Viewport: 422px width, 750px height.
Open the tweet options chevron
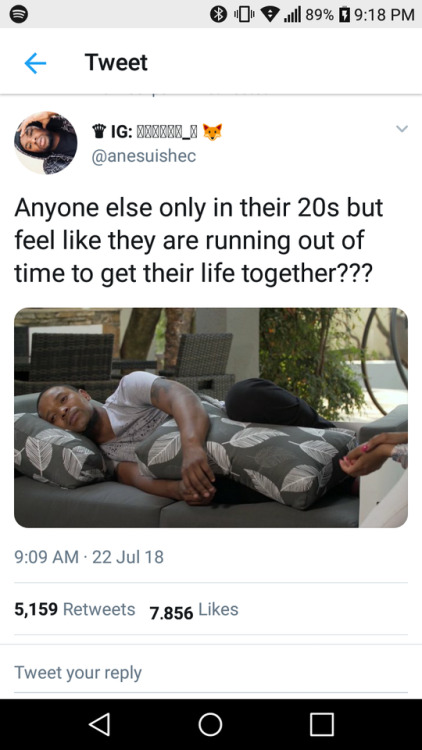point(402,129)
